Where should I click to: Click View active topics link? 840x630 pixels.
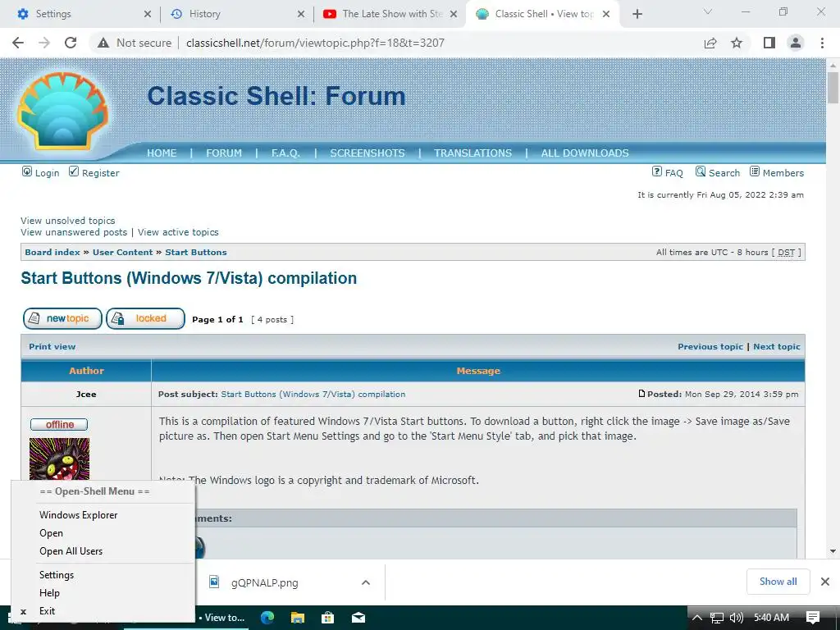click(178, 232)
